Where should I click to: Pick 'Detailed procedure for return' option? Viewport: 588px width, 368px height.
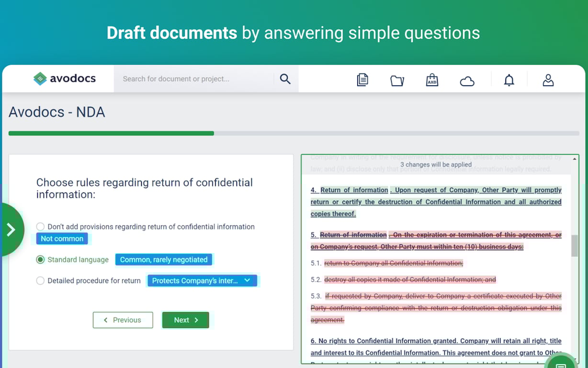tap(40, 280)
